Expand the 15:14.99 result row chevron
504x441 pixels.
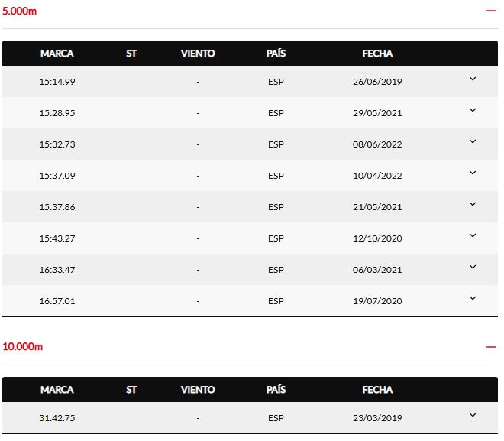(472, 79)
